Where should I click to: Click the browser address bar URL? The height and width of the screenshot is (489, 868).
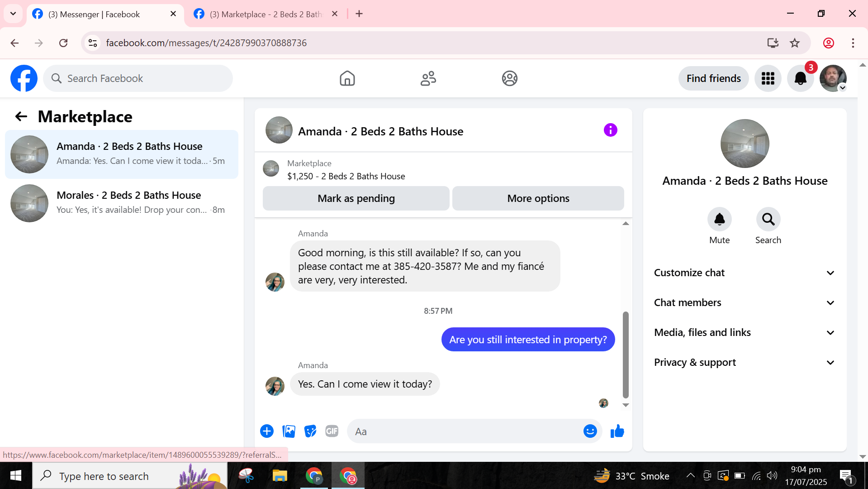click(206, 43)
